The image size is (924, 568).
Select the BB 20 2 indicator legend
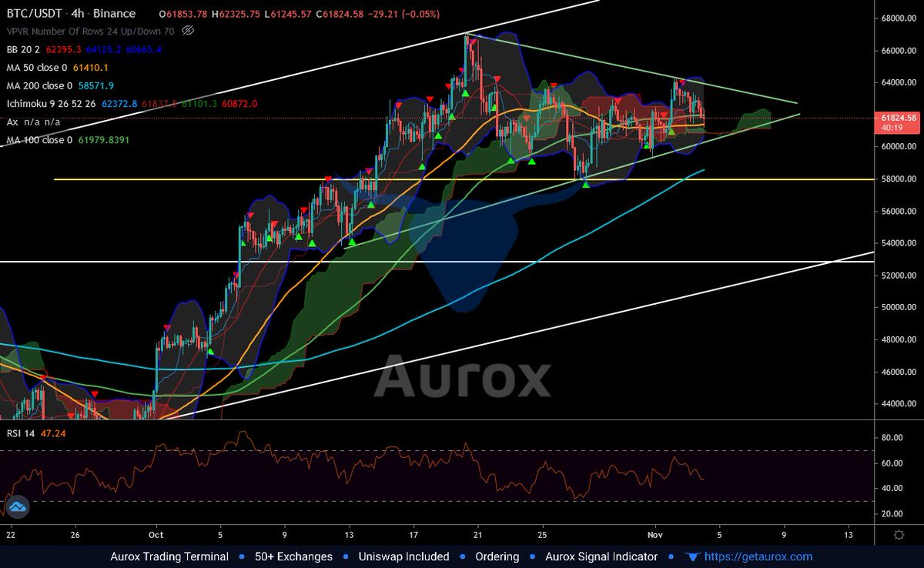(22, 49)
